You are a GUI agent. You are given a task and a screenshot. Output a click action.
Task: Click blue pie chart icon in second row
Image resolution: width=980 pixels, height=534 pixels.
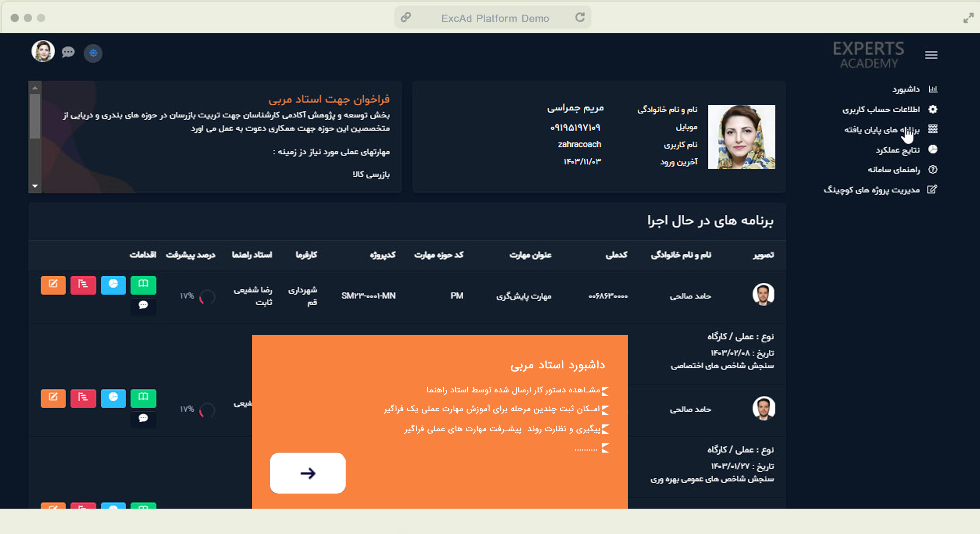pos(113,398)
